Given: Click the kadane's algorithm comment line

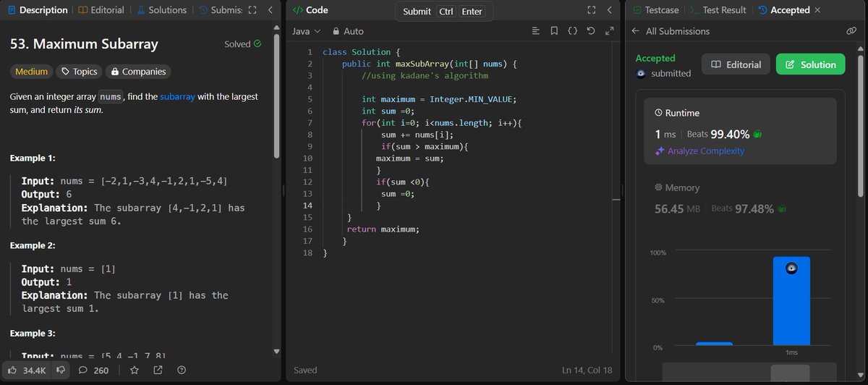Looking at the screenshot, I should coord(425,75).
